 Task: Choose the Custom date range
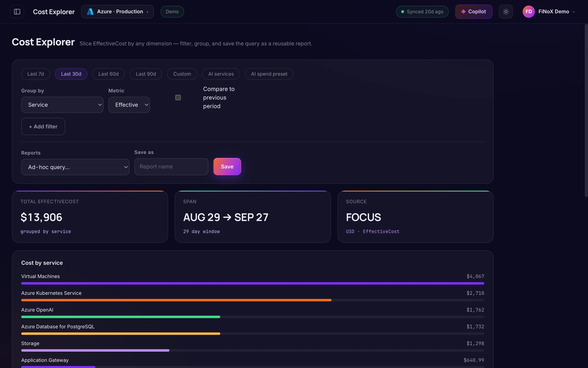coord(182,74)
